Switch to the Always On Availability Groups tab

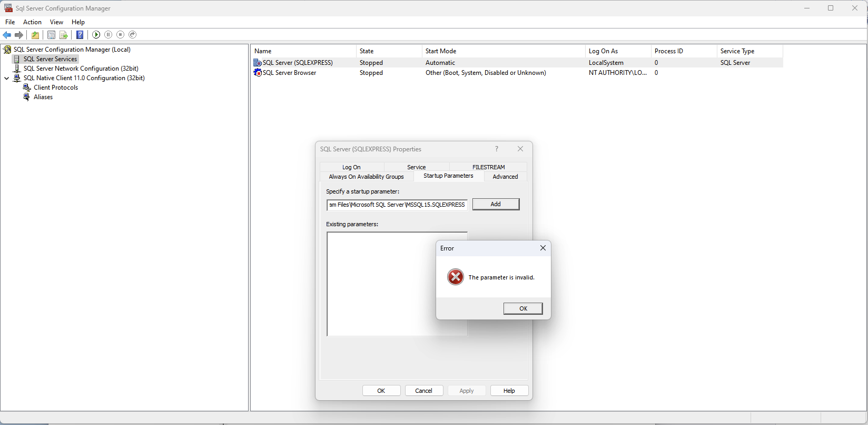366,177
